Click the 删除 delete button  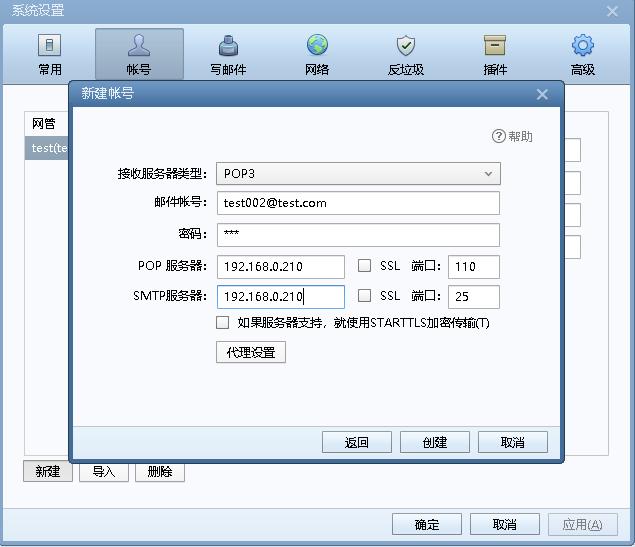coord(160,471)
